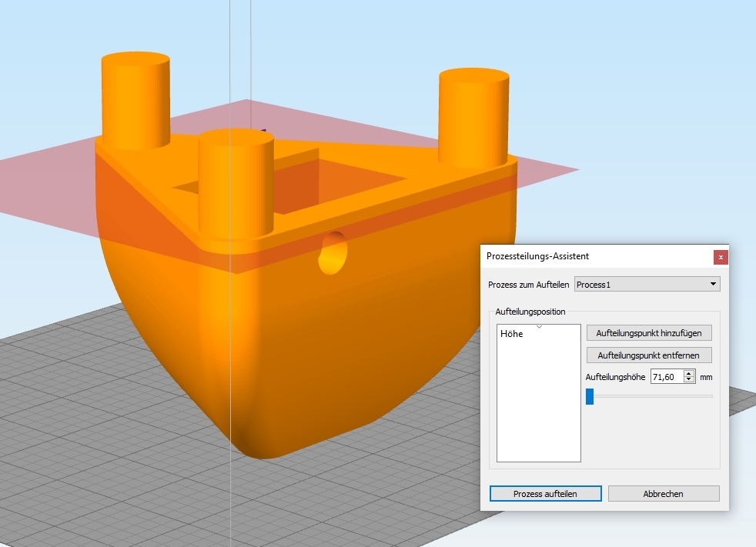Decrease Aufteilungshöhe with the down arrow
This screenshot has height=547, width=756.
(x=690, y=380)
